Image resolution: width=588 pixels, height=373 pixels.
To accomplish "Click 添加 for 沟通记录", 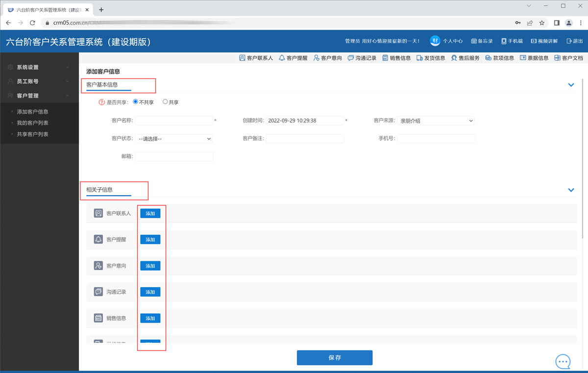I will pyautogui.click(x=150, y=292).
